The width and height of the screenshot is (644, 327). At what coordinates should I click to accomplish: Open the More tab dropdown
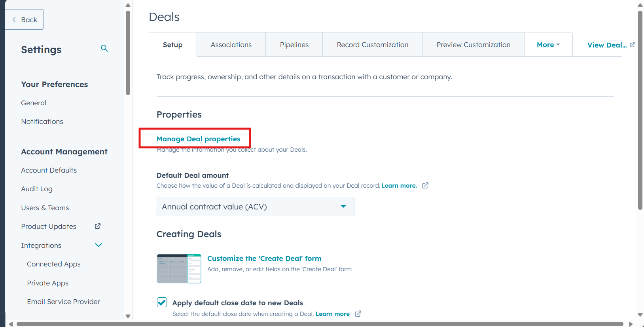pos(548,45)
